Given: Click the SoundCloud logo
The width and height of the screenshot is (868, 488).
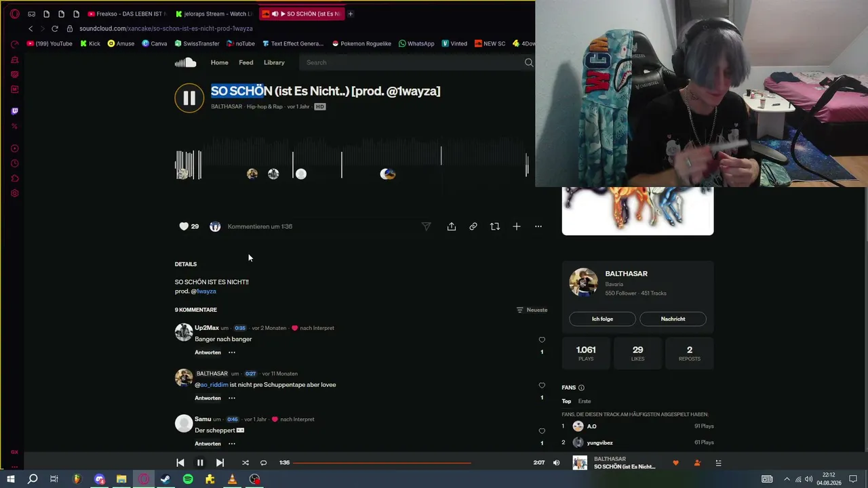Looking at the screenshot, I should 186,62.
